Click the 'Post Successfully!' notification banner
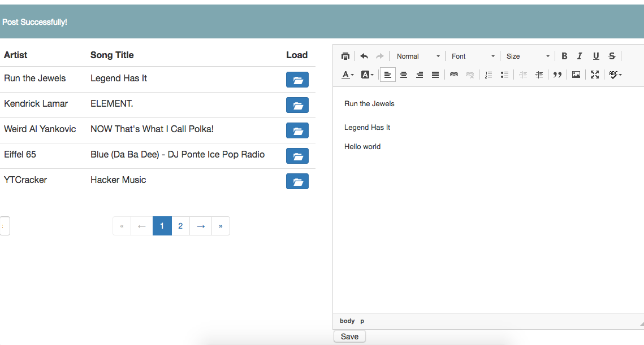644x345 pixels. [322, 22]
